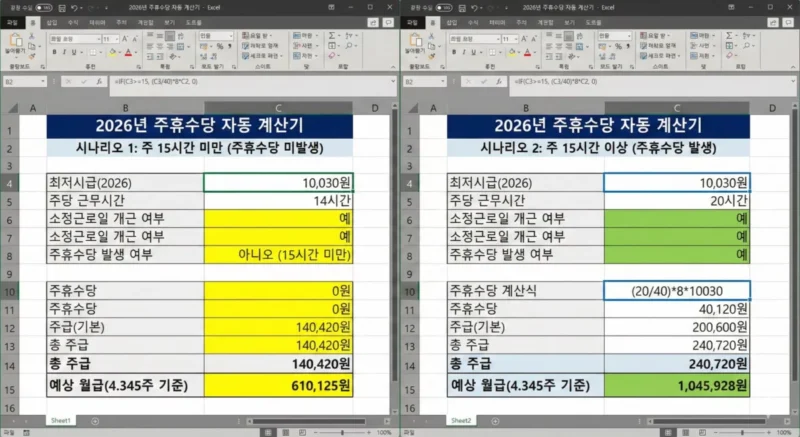Click comma style icon in right window
The height and width of the screenshot is (437, 800).
pos(628,46)
